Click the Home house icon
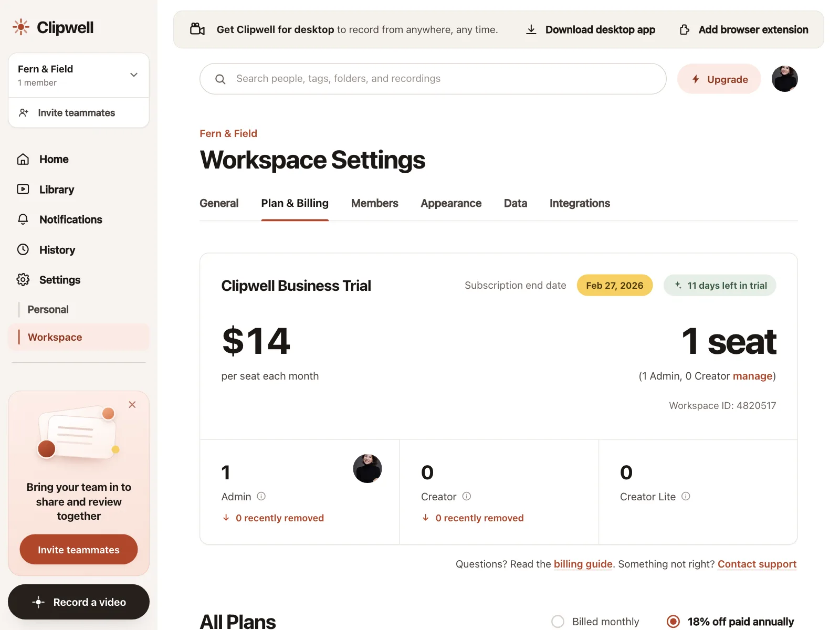 pyautogui.click(x=23, y=159)
